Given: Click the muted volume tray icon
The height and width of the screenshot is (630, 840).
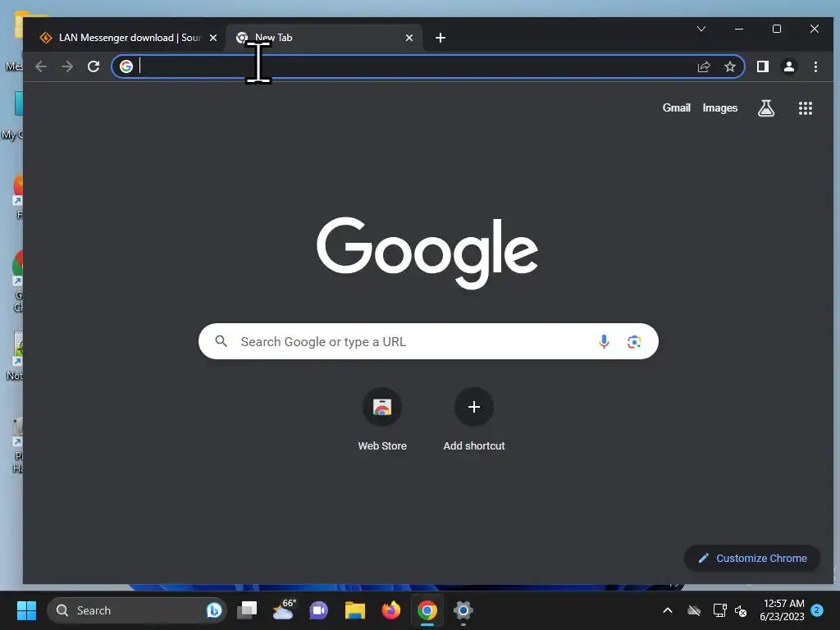Looking at the screenshot, I should [x=741, y=610].
